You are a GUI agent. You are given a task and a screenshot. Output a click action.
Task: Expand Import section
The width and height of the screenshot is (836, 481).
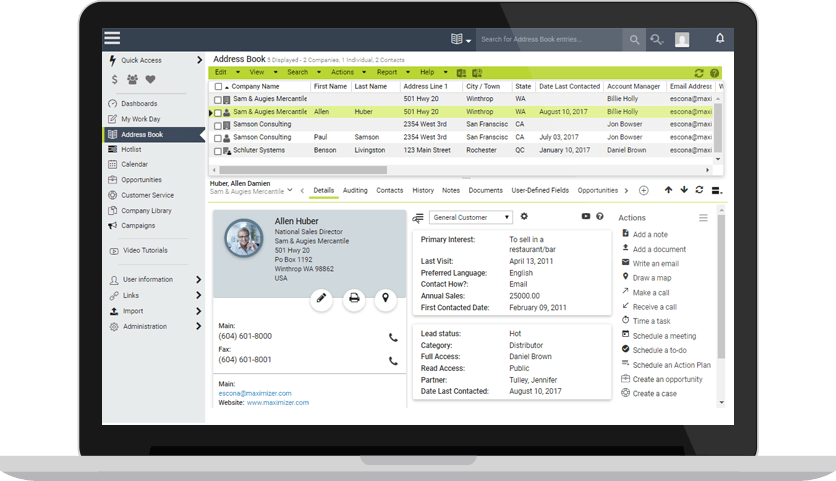point(198,311)
